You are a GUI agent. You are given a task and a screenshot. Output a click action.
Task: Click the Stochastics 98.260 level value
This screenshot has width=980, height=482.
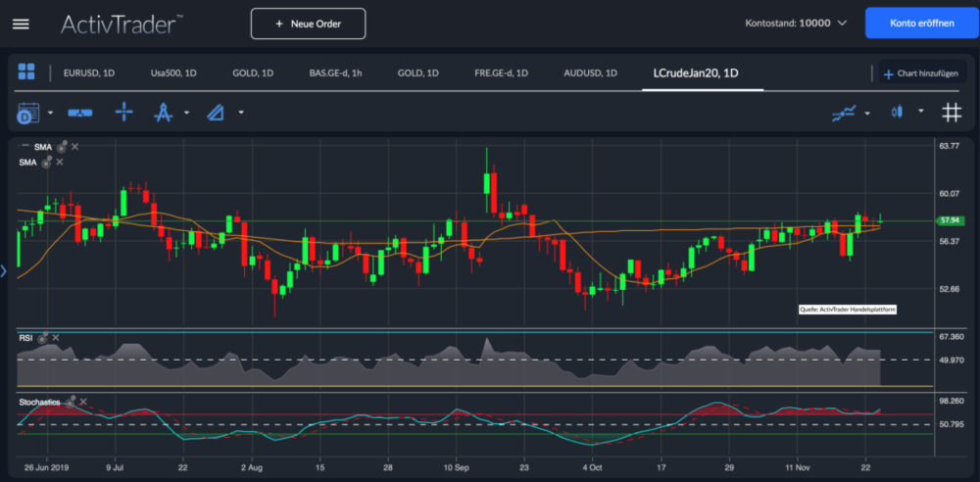952,402
